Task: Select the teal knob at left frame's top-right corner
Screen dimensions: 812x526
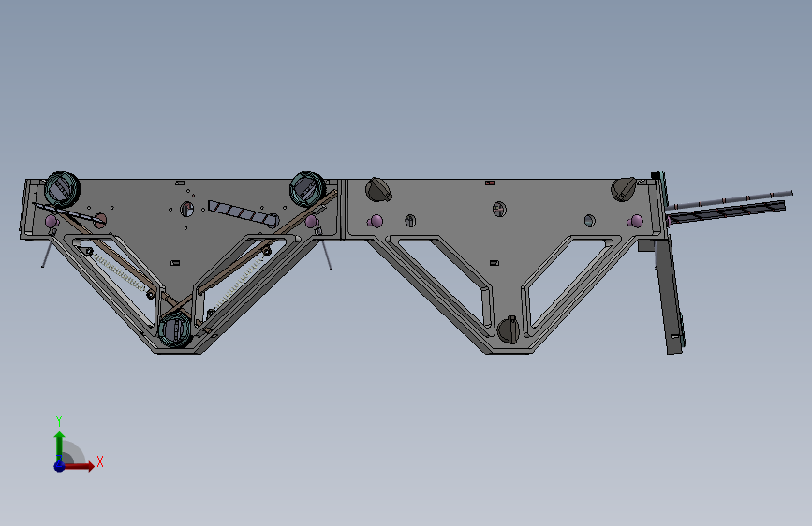Action: pos(307,189)
